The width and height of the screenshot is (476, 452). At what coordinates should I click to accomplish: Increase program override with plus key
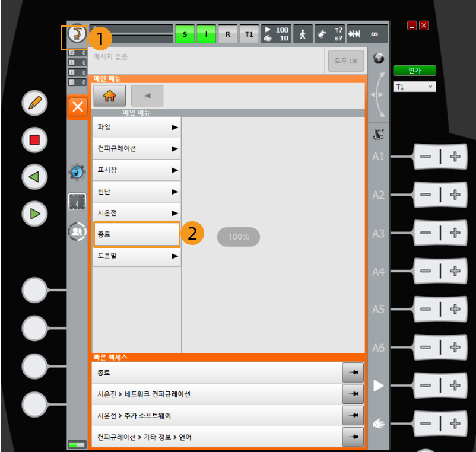click(x=455, y=386)
